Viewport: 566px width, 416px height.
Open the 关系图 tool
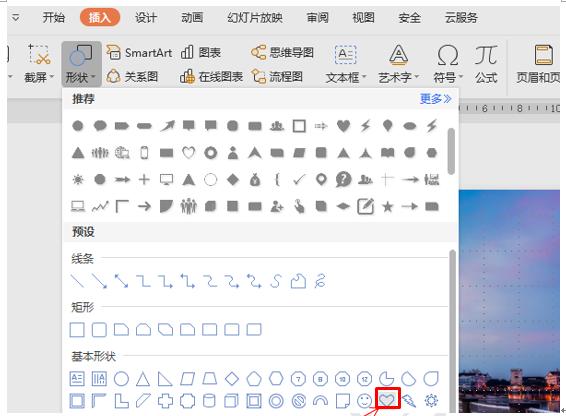tap(132, 77)
